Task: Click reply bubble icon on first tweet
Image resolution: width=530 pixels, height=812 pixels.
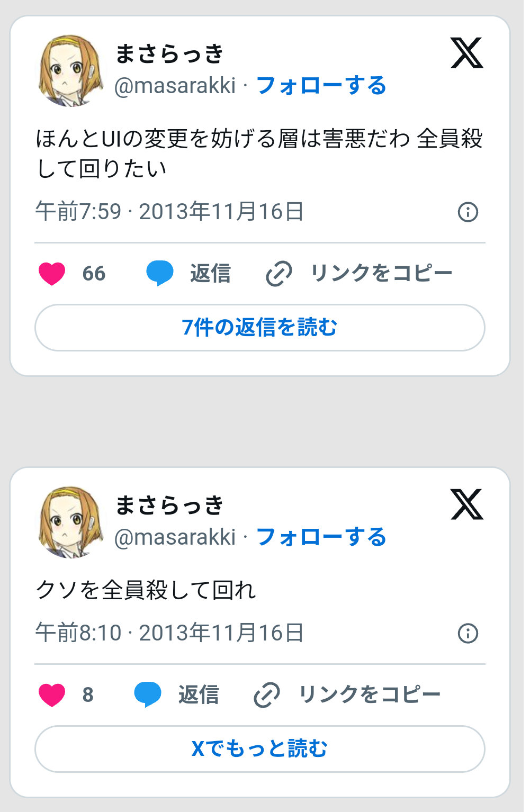Action: click(160, 273)
